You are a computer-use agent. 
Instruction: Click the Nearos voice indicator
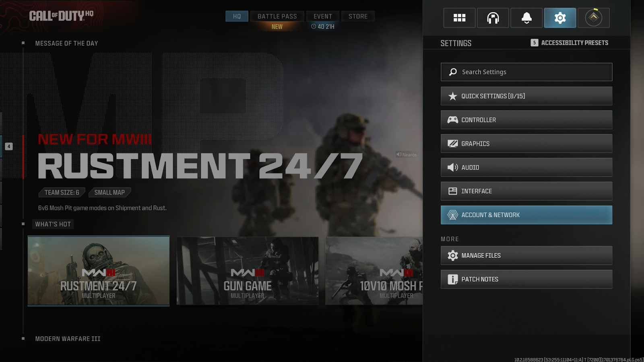pyautogui.click(x=407, y=154)
